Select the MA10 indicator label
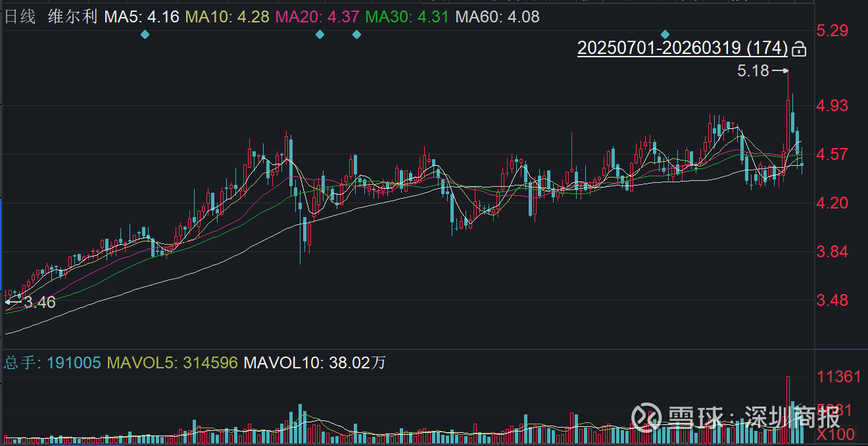The width and height of the screenshot is (868, 446). tap(228, 16)
